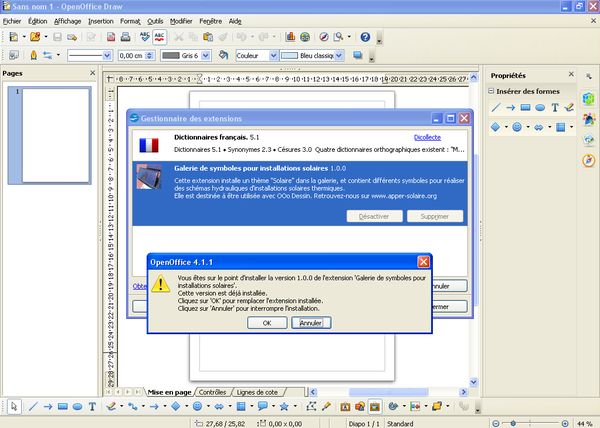Select smiley Symbol shapes in Propriétés panel

point(517,127)
